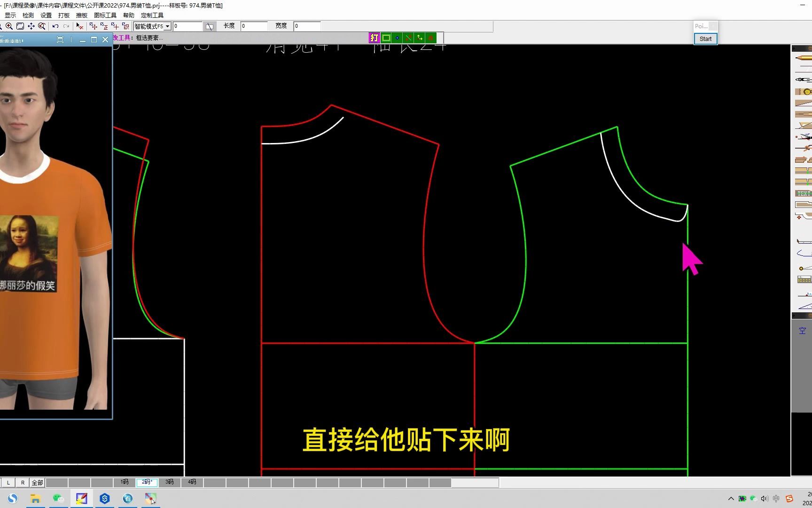
Task: Click the fit-window rectangle view icon
Action: pyautogui.click(x=20, y=26)
